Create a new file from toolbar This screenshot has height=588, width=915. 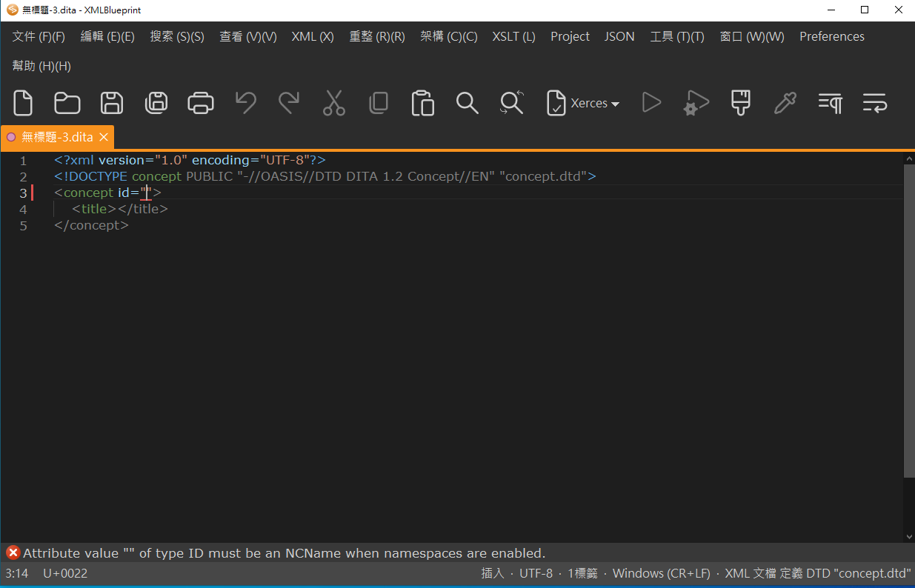[x=23, y=103]
